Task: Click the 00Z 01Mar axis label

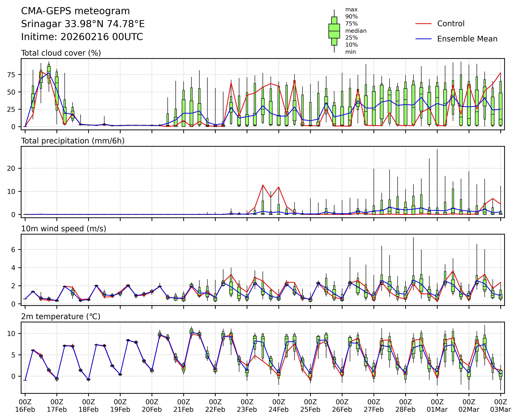Action: point(437,406)
